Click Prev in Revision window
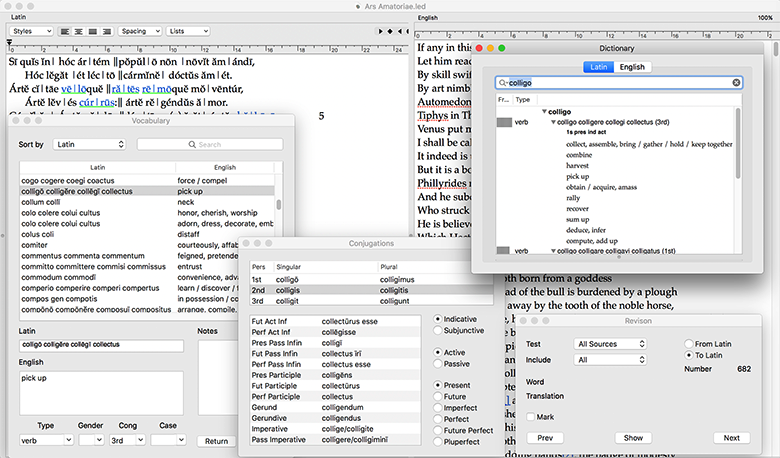 click(x=545, y=438)
